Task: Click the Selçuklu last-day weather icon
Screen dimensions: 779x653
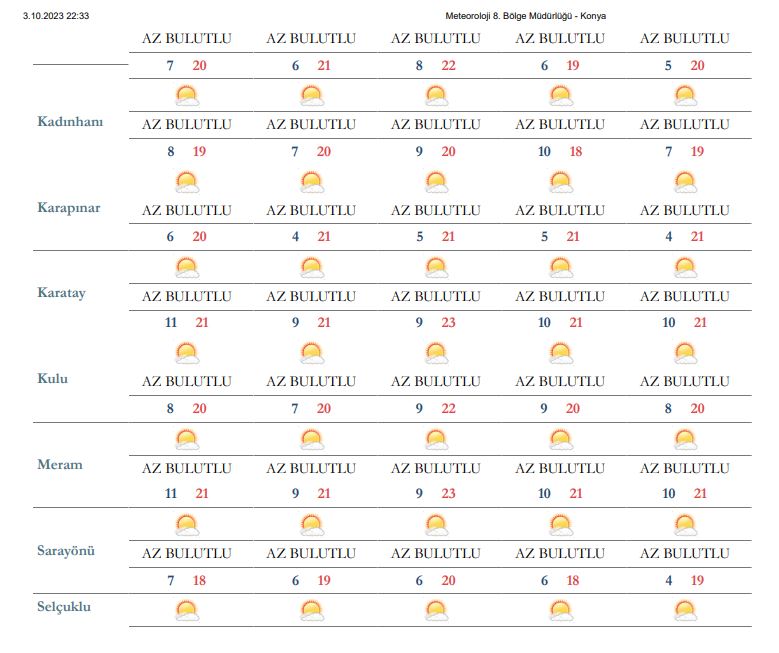Action: click(686, 611)
